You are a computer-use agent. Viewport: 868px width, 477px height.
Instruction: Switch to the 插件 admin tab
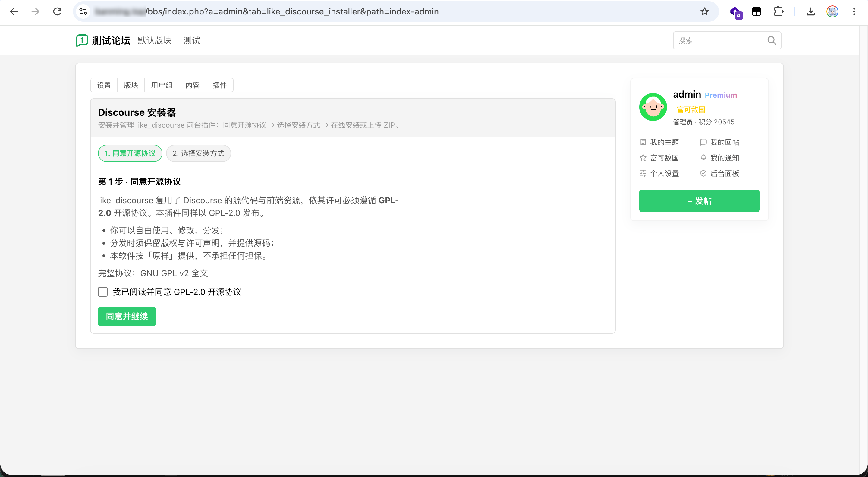(x=220, y=85)
